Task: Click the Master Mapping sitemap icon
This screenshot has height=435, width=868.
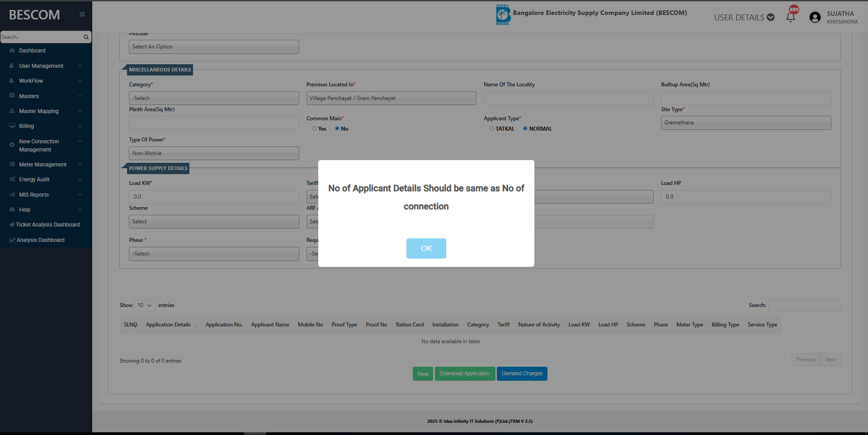Action: coord(12,111)
